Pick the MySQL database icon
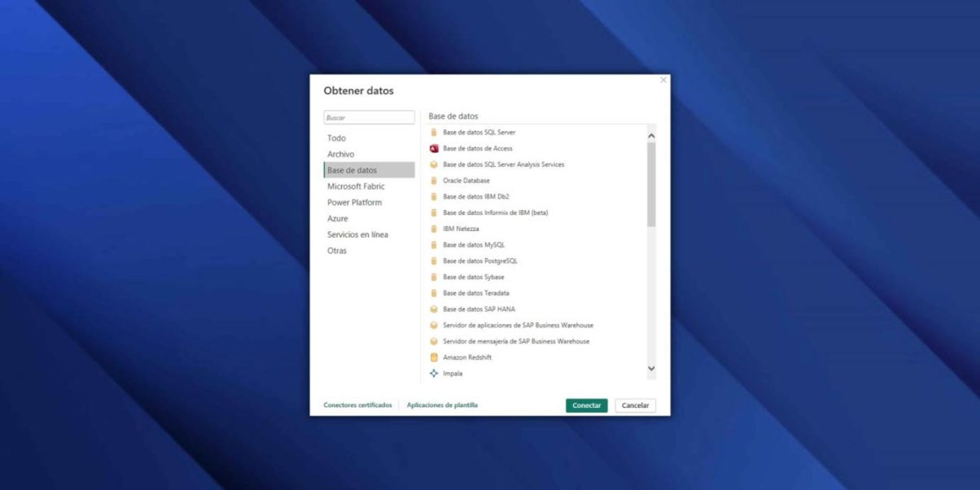The height and width of the screenshot is (490, 980). pyautogui.click(x=434, y=245)
